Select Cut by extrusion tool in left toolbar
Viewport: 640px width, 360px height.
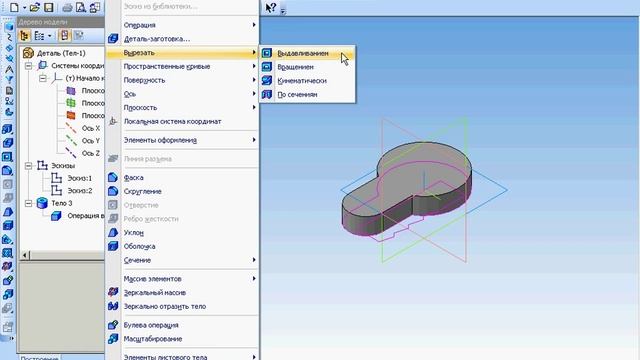[x=8, y=157]
